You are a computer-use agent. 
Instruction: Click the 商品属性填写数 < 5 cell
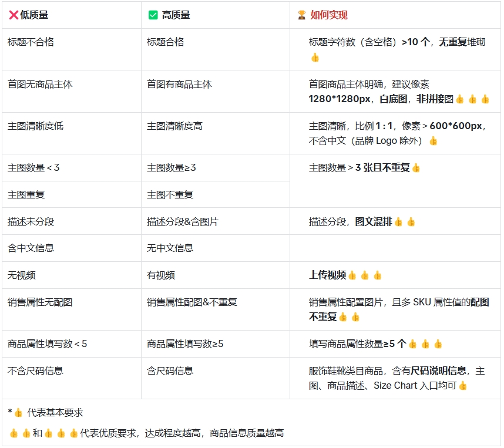click(x=48, y=344)
